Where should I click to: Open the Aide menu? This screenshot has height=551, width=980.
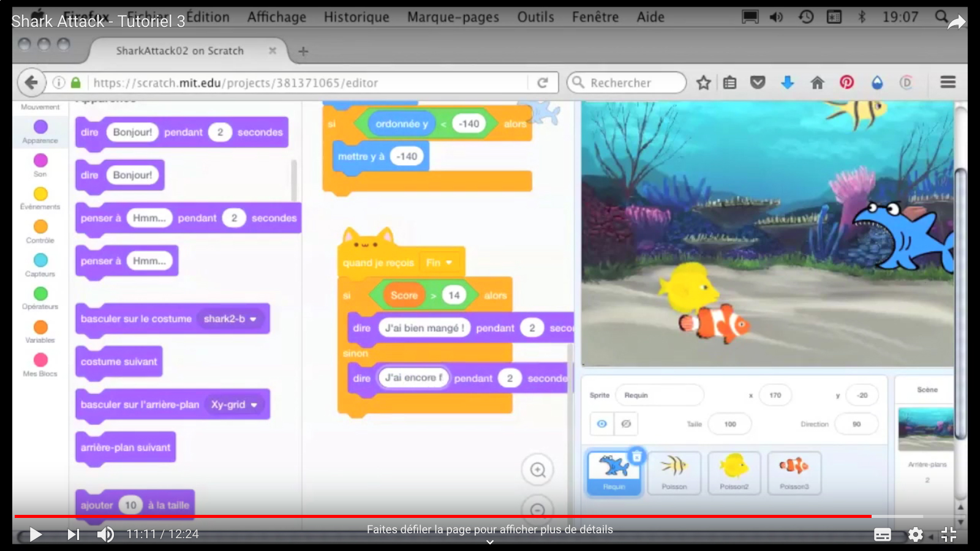pos(650,17)
